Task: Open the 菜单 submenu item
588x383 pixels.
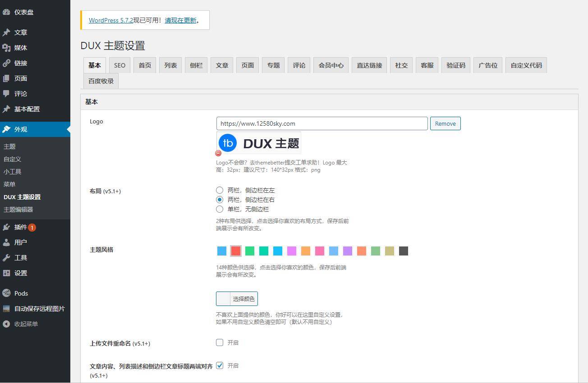Action: tap(9, 184)
